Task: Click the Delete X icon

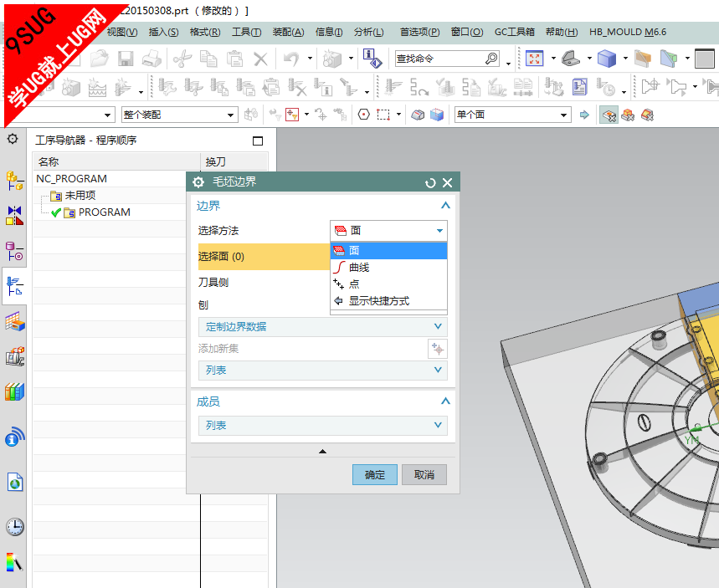Action: coord(260,59)
